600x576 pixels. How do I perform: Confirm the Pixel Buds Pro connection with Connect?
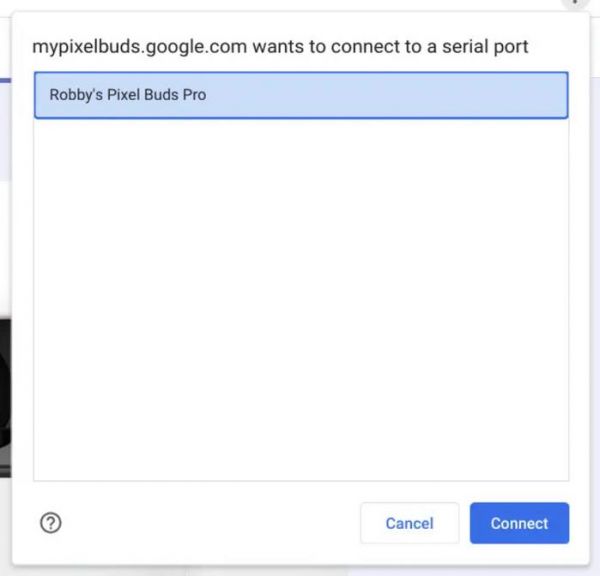click(519, 523)
